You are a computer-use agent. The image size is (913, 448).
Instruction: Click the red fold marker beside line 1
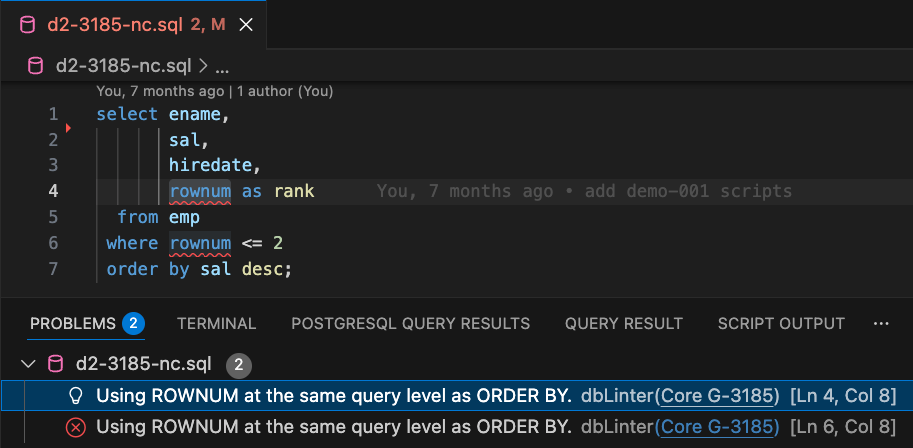[x=68, y=128]
